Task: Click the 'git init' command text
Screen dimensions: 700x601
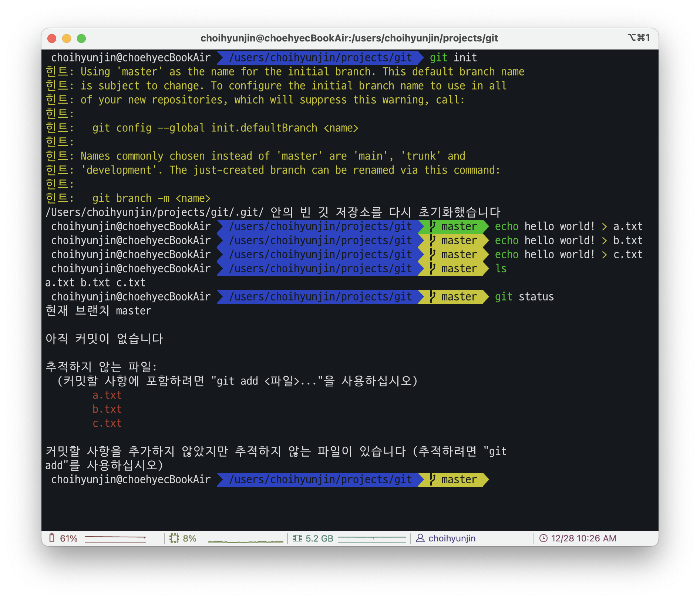Action: point(453,58)
